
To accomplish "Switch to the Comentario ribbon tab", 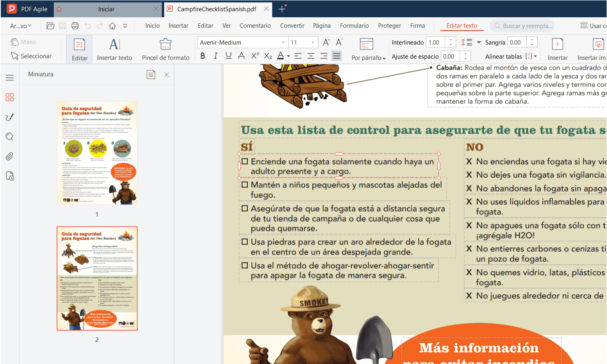I will point(255,25).
